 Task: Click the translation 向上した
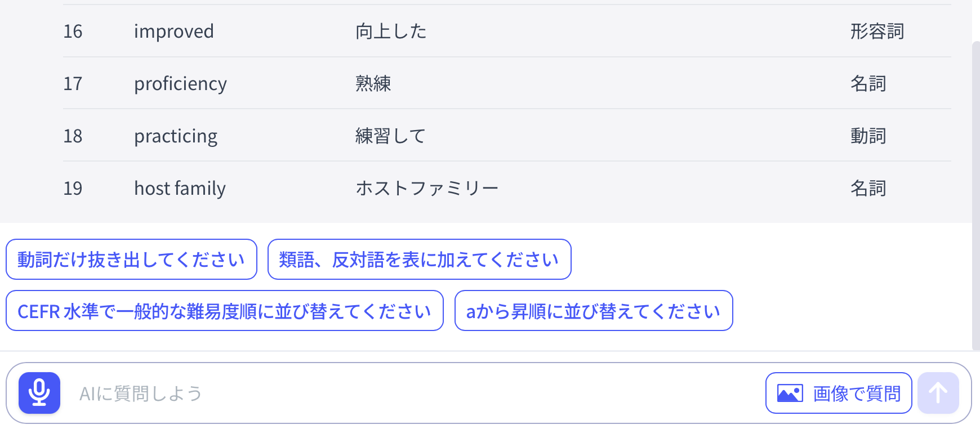click(391, 32)
